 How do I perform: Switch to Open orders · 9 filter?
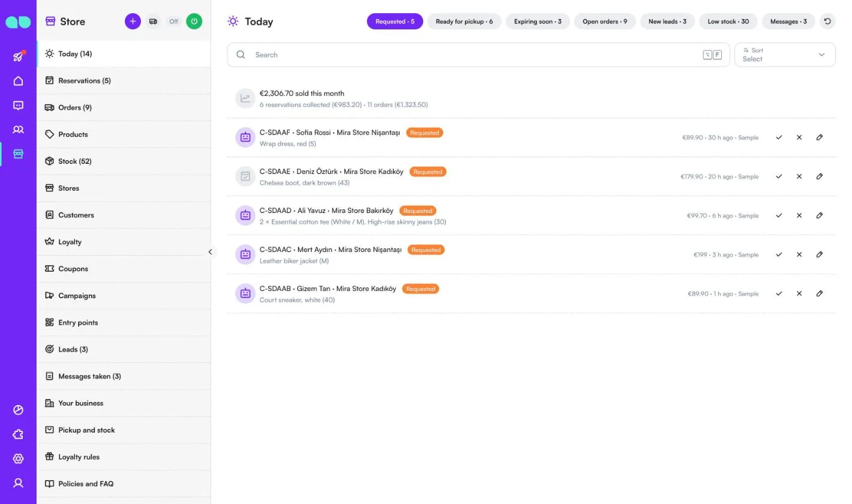pos(605,21)
